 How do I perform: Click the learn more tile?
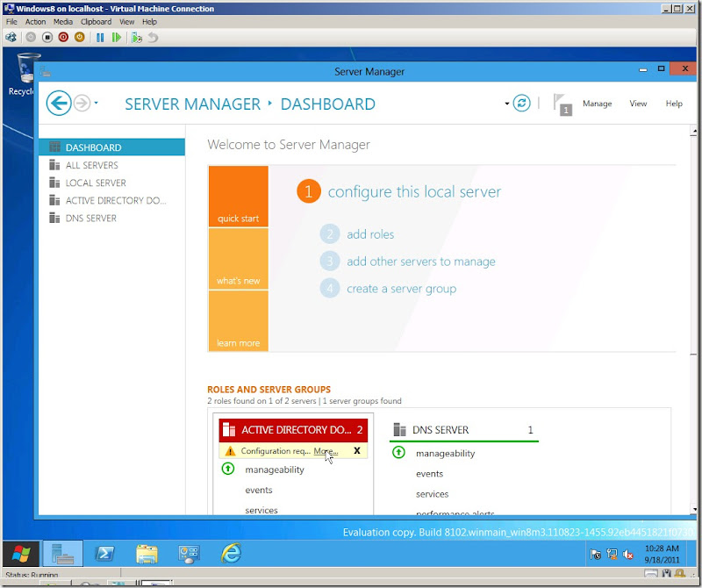click(238, 320)
